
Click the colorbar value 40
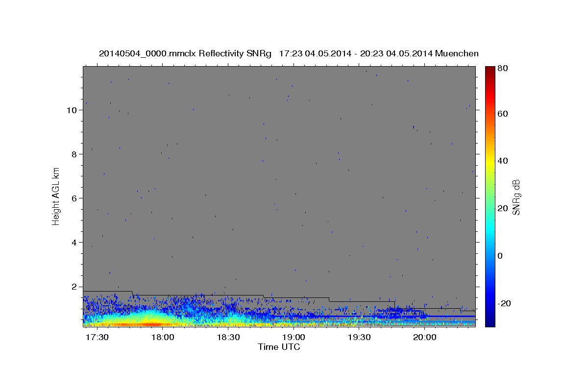pyautogui.click(x=503, y=161)
